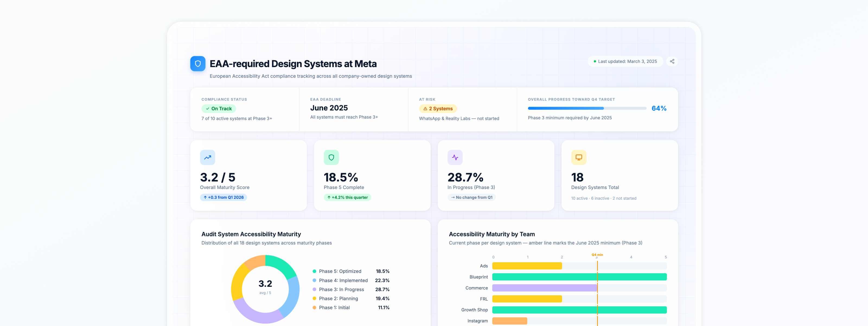Viewport: 868px width, 326px height.
Task: Click the 11.1% legend value
Action: pos(384,308)
